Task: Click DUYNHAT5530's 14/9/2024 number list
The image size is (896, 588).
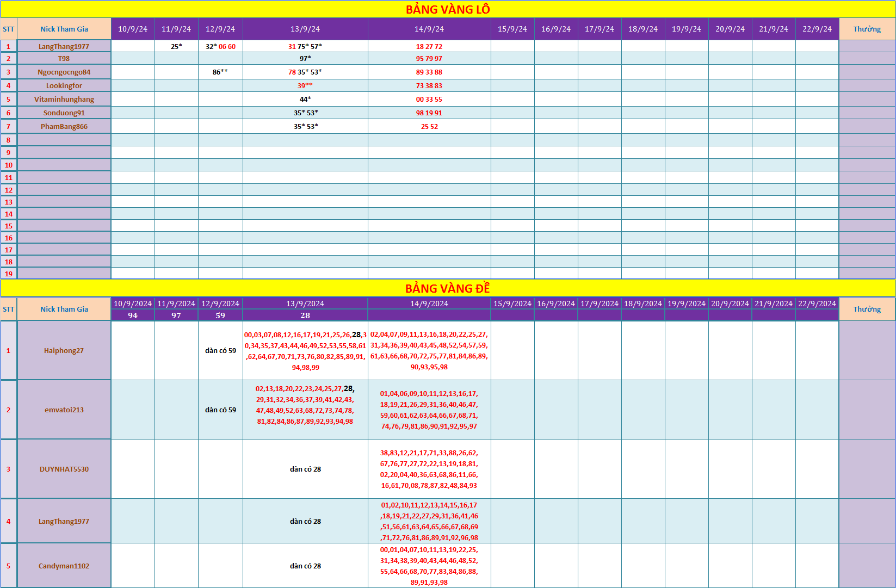Action: click(429, 469)
